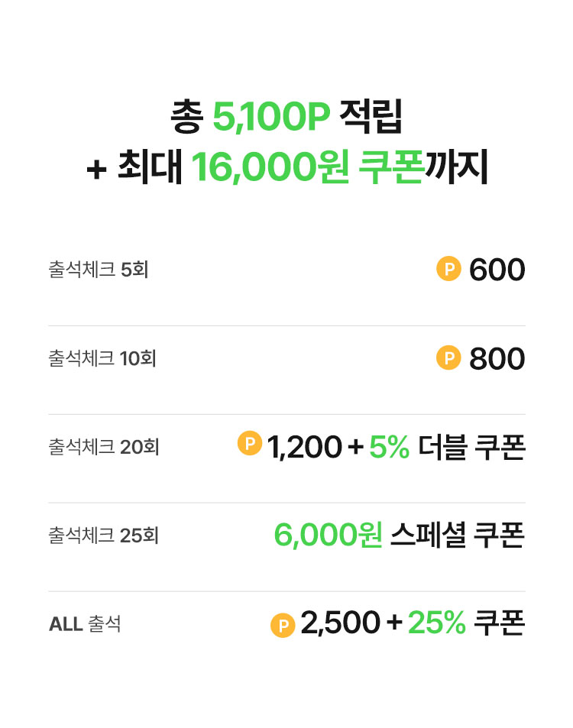
Task: Open the 더블 쿠폰 text
Action: coord(471,447)
